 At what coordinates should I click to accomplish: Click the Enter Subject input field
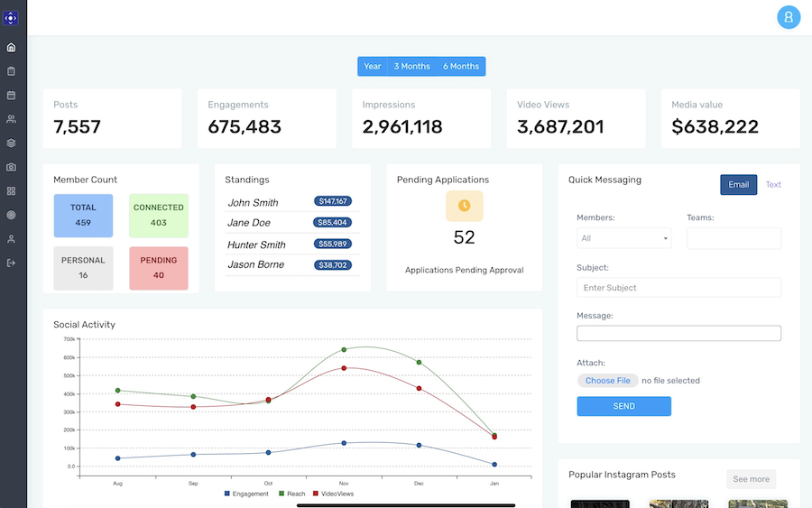coord(678,288)
